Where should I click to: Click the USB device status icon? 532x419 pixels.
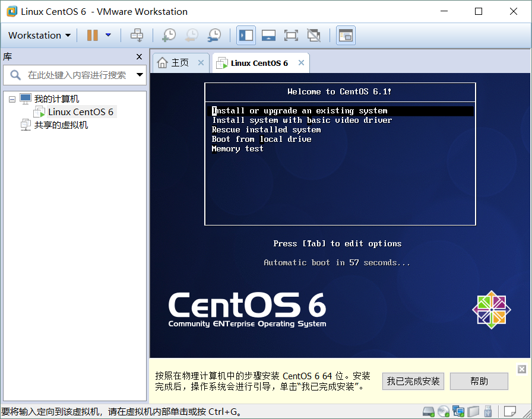(x=488, y=411)
